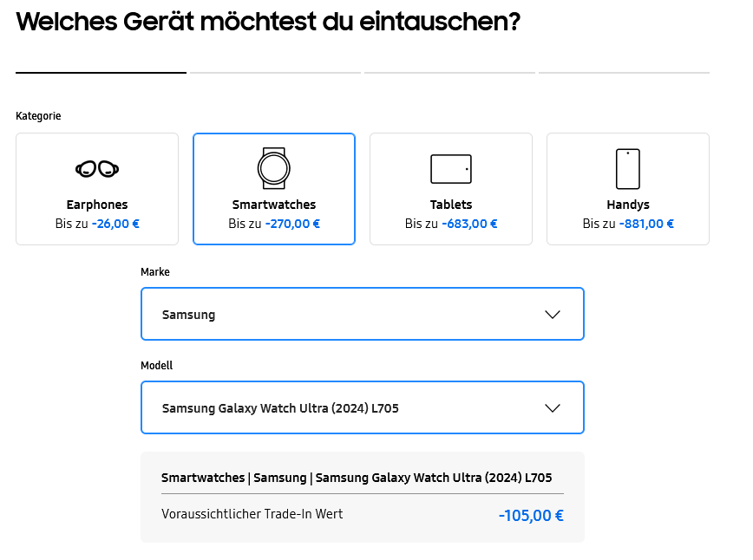Click the chevron arrow in Modell field

553,408
